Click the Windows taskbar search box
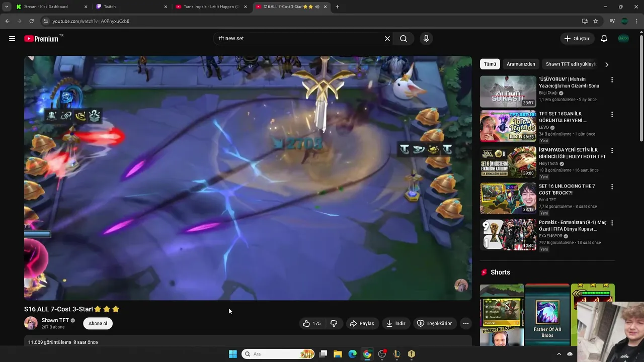Viewport: 644px width, 362px height. [278, 354]
